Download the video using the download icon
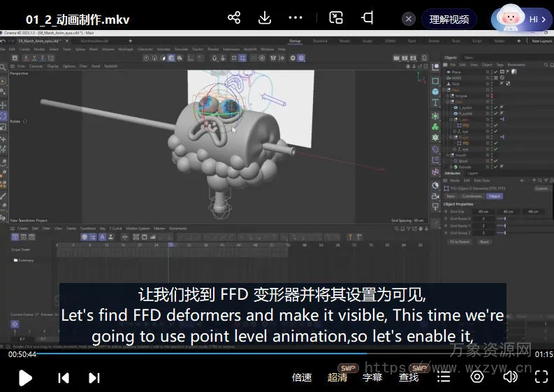Viewport: 554px width, 392px height. tap(265, 18)
